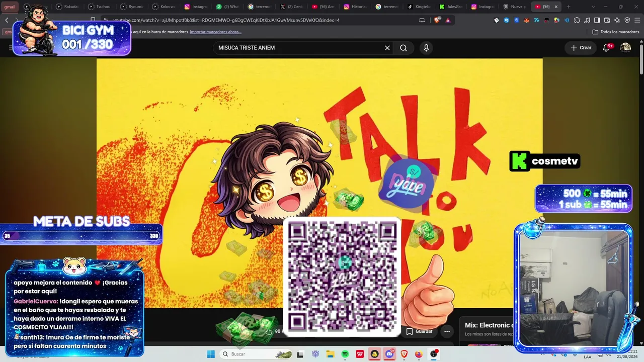Open Brave Leo AI sparkle icon
The image size is (644, 362).
[617, 20]
